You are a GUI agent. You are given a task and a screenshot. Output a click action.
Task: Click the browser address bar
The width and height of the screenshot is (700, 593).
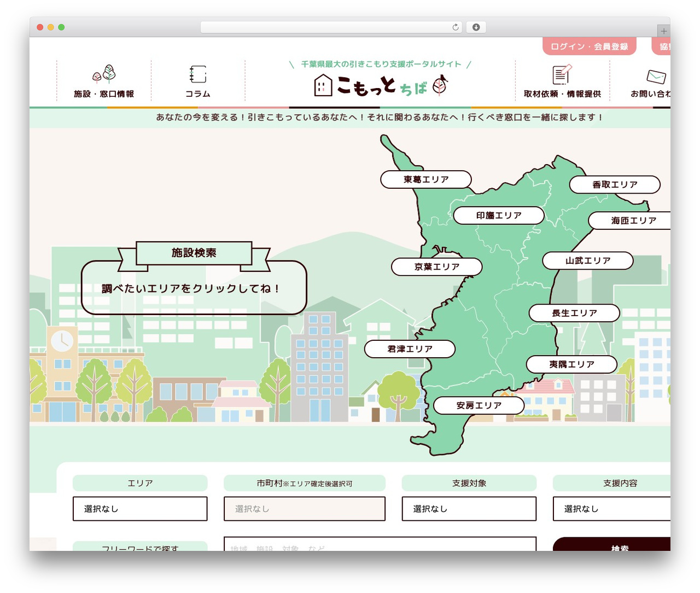[x=331, y=27]
